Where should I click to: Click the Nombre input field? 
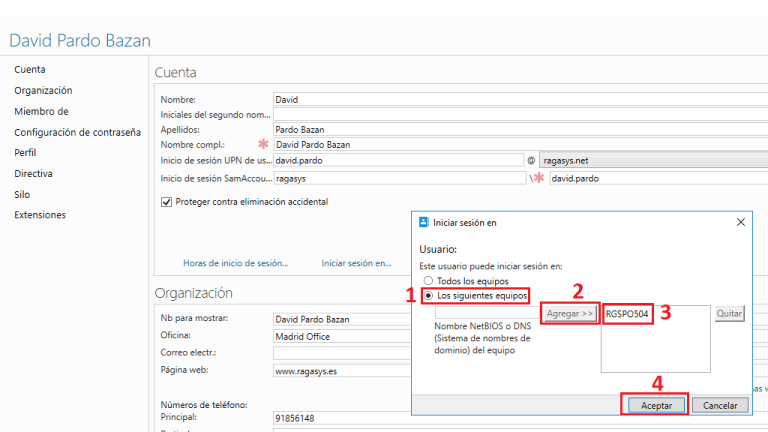coord(520,99)
